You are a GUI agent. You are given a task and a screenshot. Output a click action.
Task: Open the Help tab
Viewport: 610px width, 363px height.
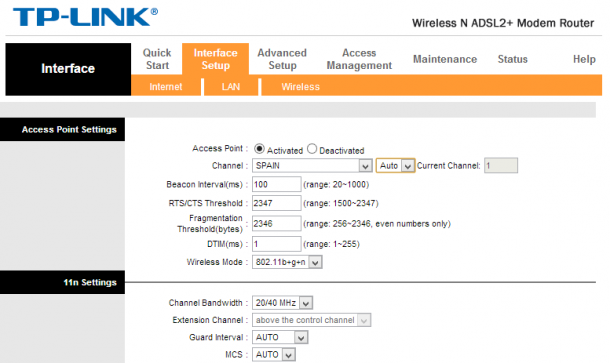tap(584, 59)
